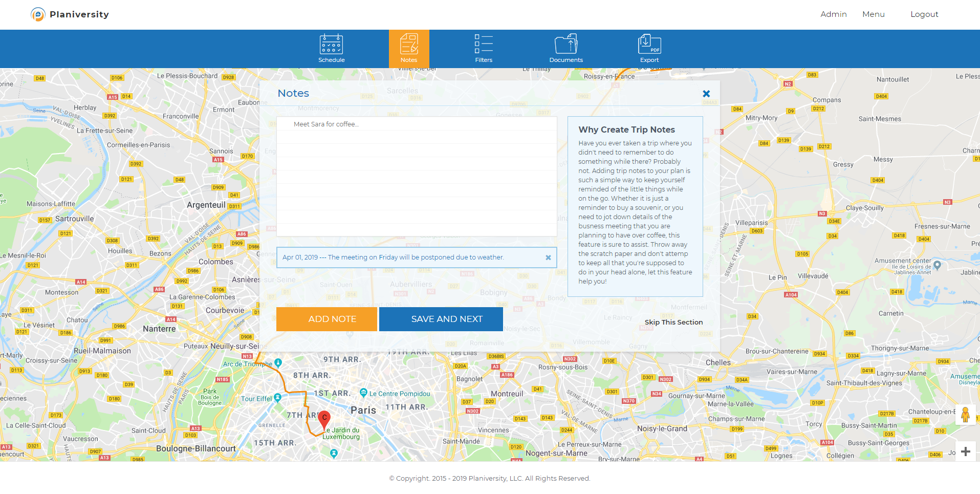Zoom in the map with plus button
The image size is (980, 494).
pyautogui.click(x=965, y=452)
